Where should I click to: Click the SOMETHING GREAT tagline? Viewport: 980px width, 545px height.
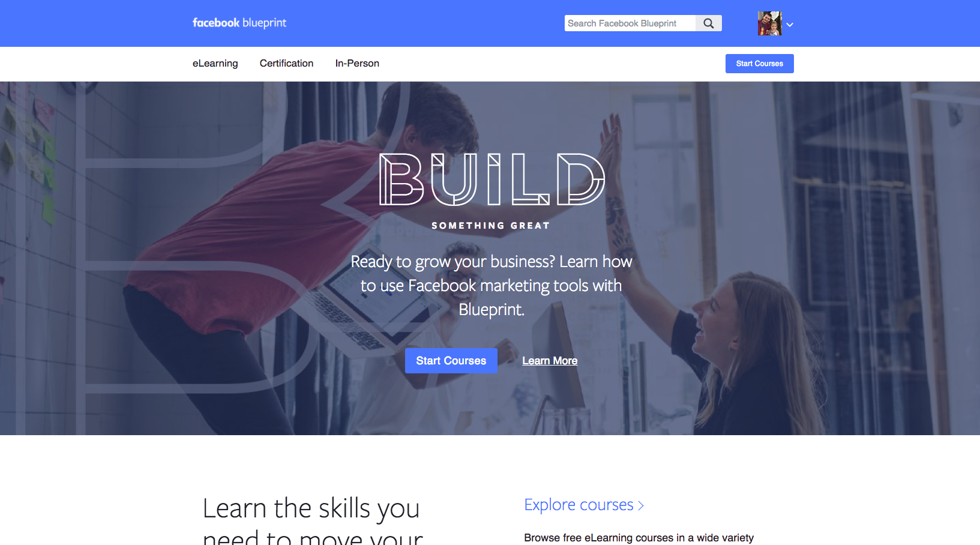(491, 226)
